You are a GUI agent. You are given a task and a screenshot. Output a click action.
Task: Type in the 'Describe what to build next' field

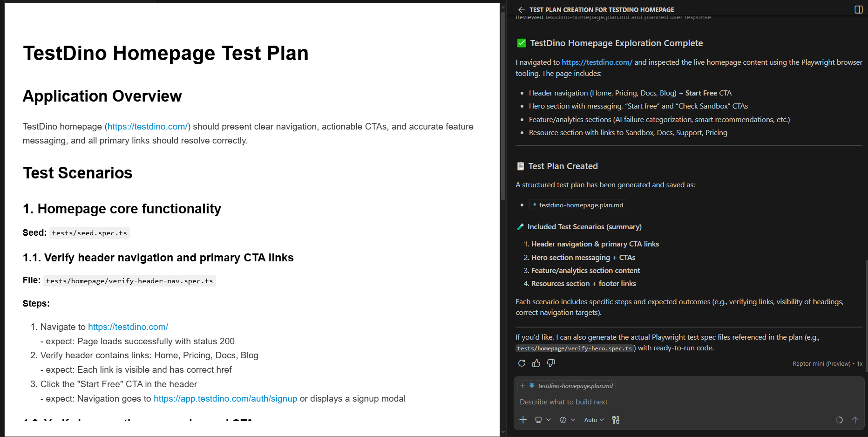tap(675, 402)
